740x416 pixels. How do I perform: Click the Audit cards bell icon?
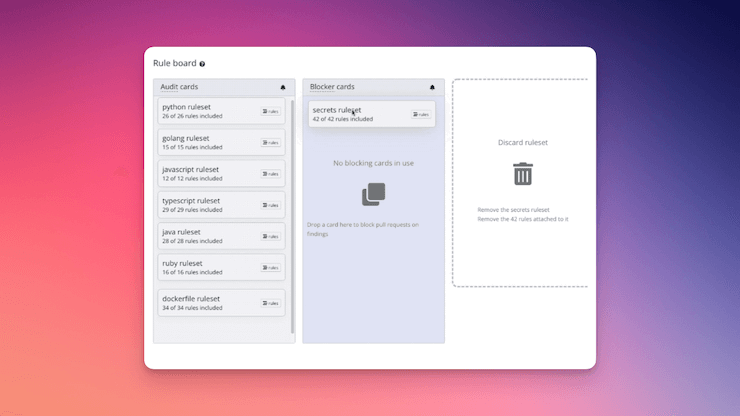pyautogui.click(x=283, y=88)
